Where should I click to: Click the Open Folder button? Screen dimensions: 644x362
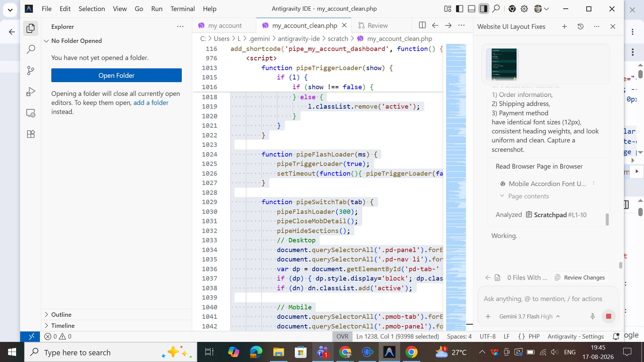(116, 75)
